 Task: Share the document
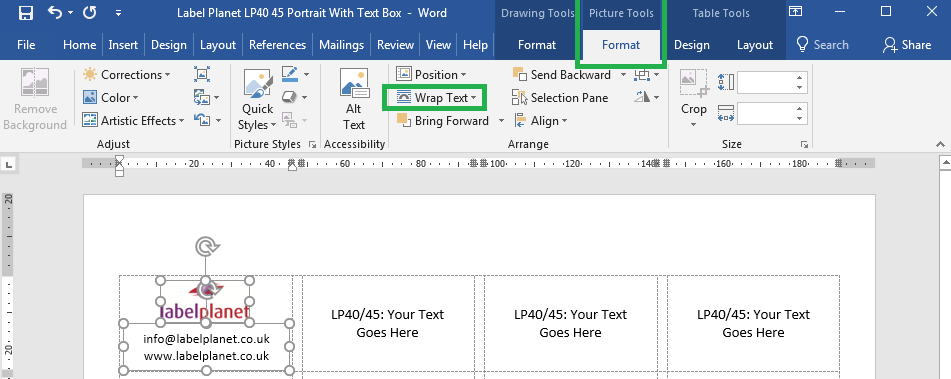[907, 45]
